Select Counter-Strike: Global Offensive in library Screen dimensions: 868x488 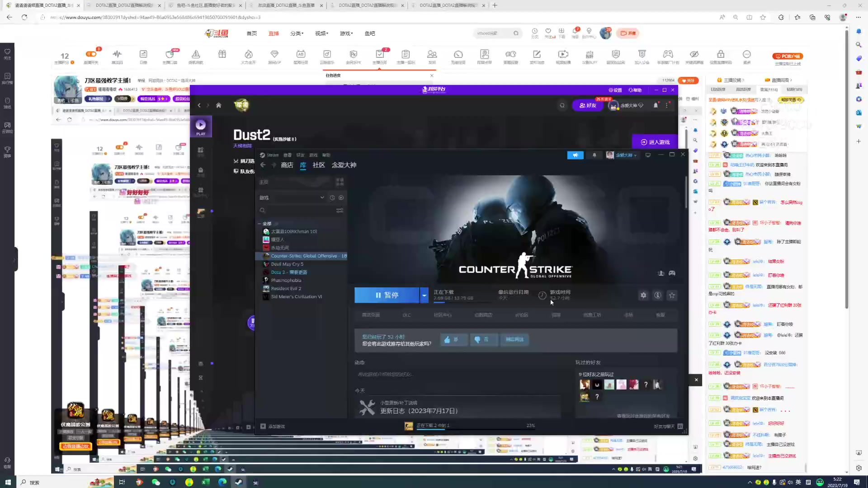point(302,256)
